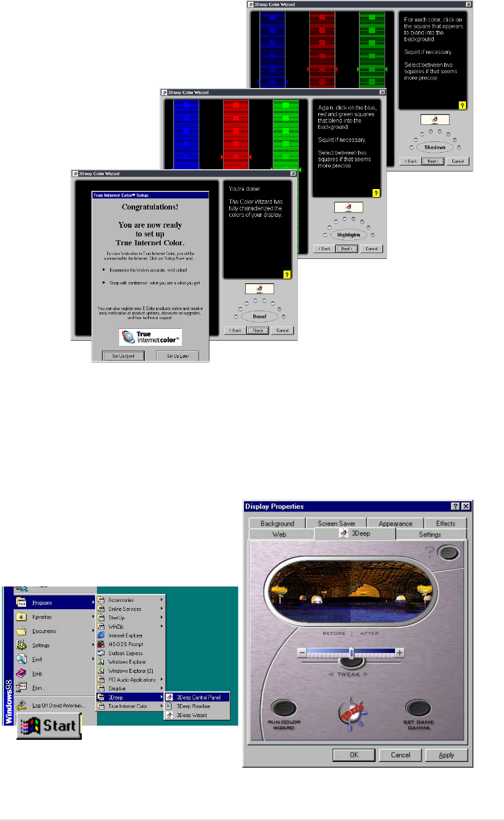The height and width of the screenshot is (821, 504).
Task: Click the Run icon in Start menu
Action: click(x=22, y=688)
